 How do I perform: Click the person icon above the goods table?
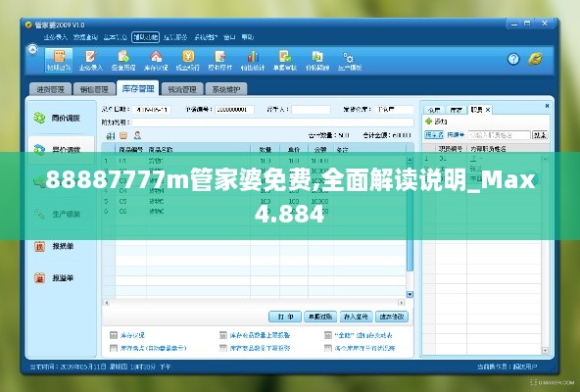pyautogui.click(x=137, y=135)
